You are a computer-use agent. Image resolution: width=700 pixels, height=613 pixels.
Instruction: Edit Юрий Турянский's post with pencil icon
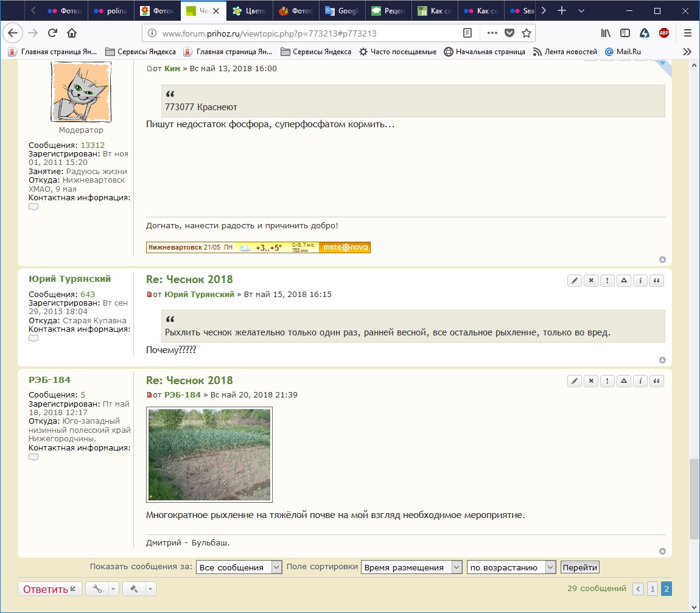[x=574, y=281]
